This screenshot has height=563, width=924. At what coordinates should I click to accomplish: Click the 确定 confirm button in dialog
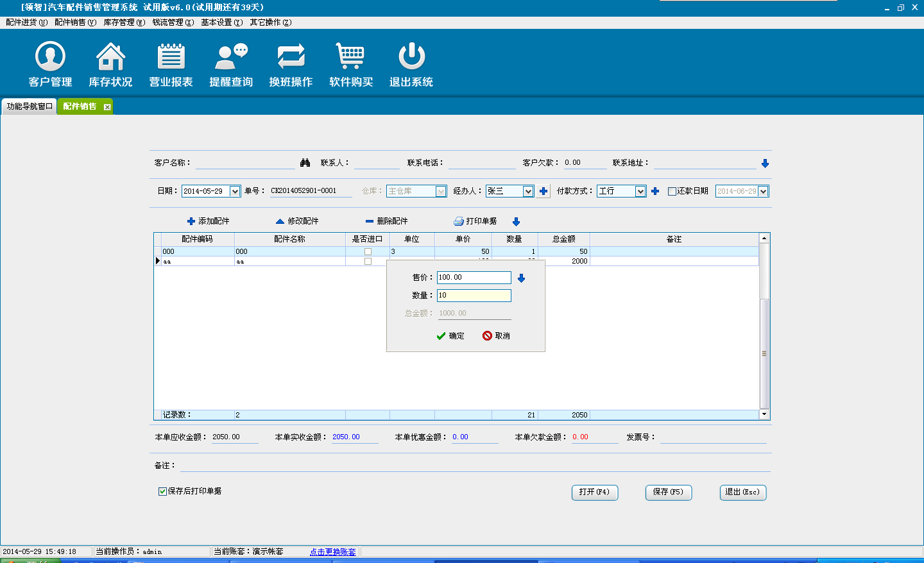click(450, 336)
